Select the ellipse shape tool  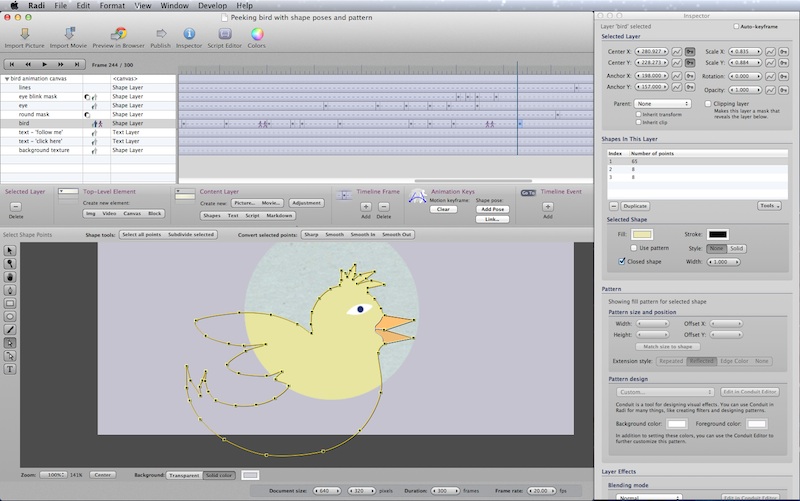10,315
